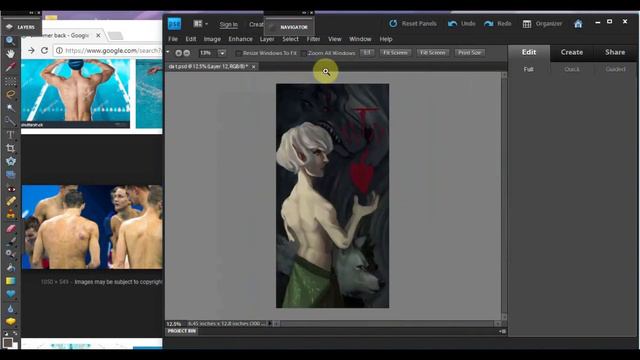Open the File menu
This screenshot has width=640, height=360.
(x=173, y=39)
